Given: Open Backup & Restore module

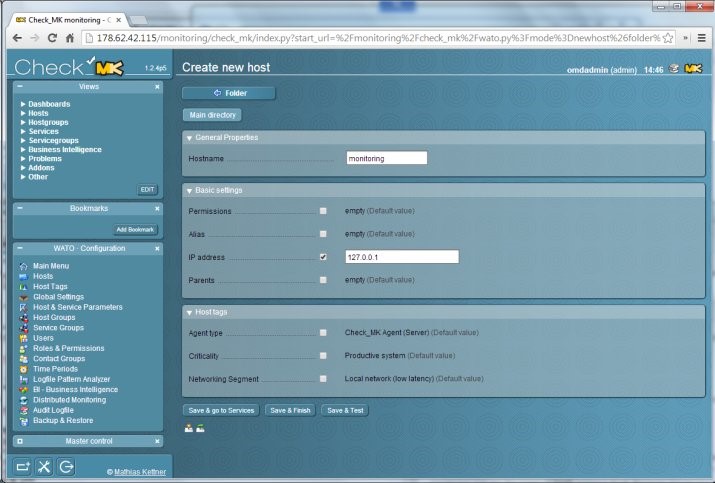Looking at the screenshot, I should (64, 421).
